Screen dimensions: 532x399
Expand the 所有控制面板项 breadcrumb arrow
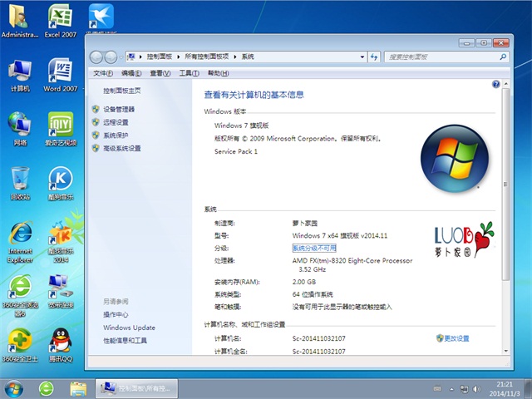(238, 57)
